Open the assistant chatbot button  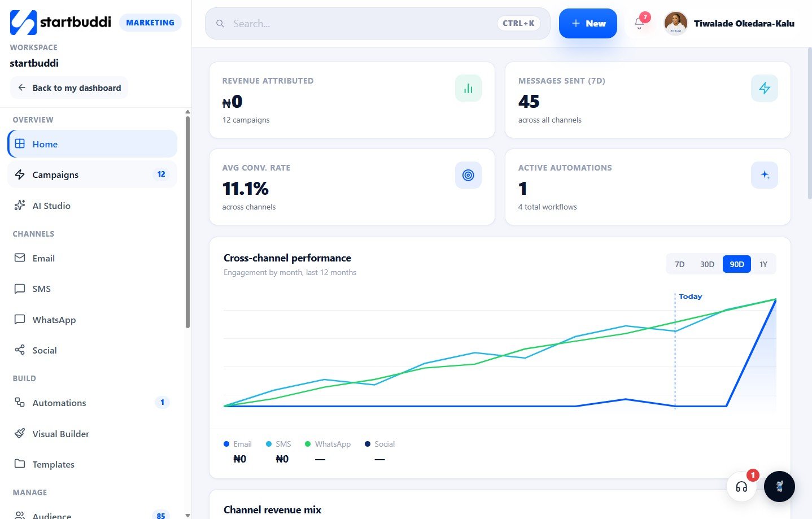click(779, 486)
